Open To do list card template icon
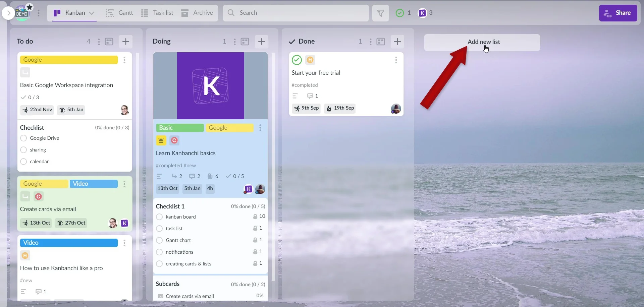 [x=109, y=42]
